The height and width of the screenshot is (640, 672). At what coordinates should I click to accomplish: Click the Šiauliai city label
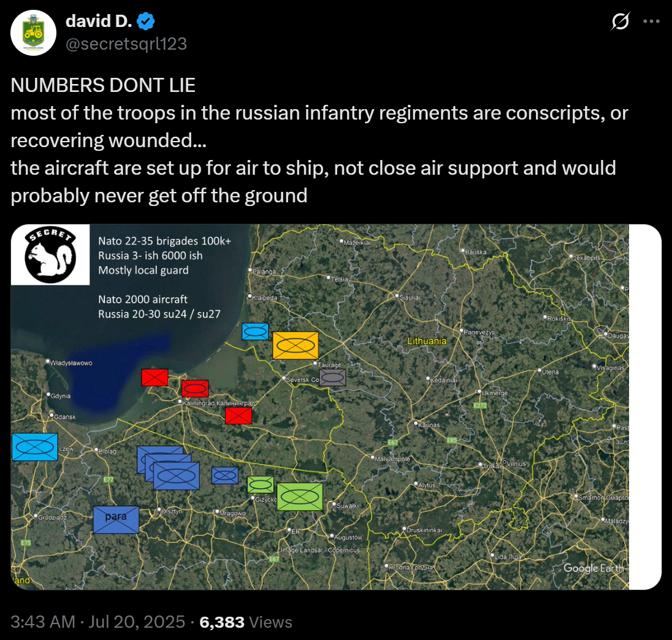410,297
